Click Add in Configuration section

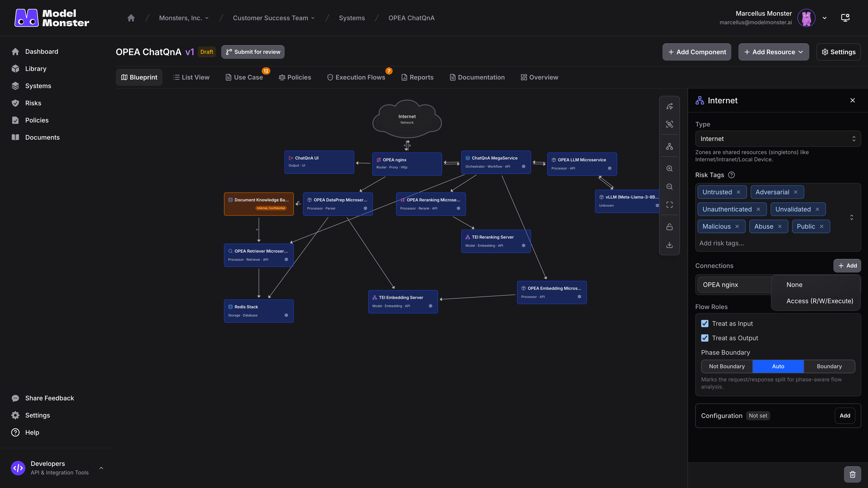point(845,416)
